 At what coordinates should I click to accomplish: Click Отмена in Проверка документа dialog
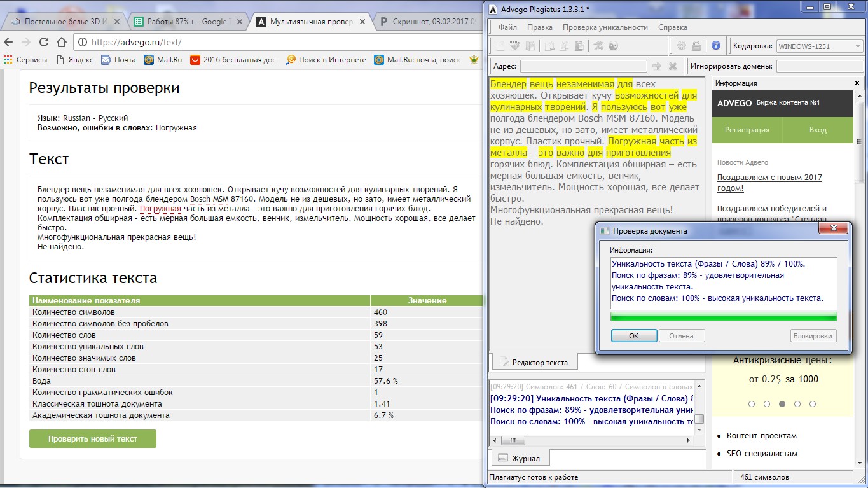pyautogui.click(x=681, y=336)
